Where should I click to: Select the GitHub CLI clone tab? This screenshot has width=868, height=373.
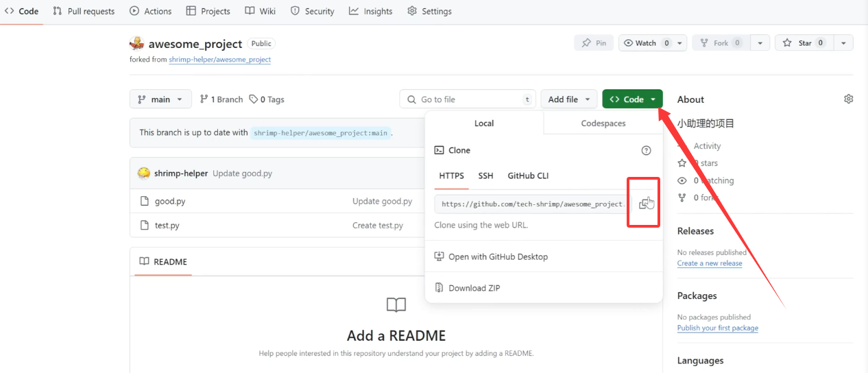point(528,176)
